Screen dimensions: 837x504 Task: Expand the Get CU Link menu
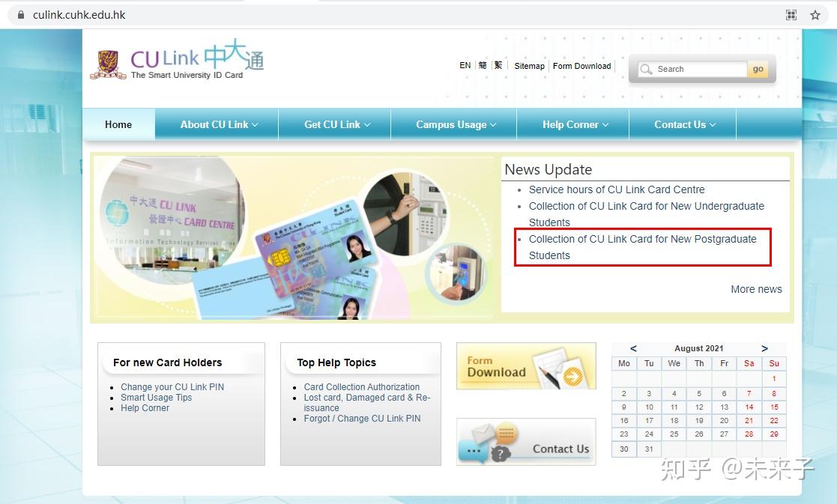click(337, 124)
